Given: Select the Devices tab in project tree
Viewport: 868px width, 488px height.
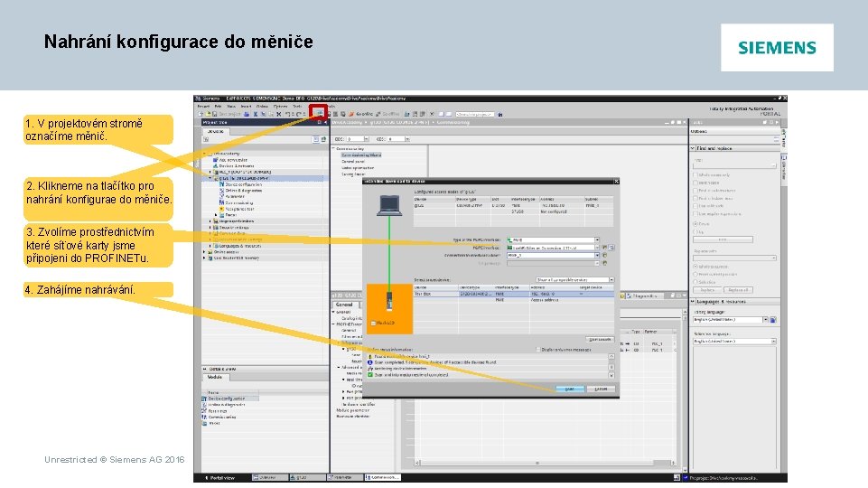Looking at the screenshot, I should pyautogui.click(x=215, y=131).
